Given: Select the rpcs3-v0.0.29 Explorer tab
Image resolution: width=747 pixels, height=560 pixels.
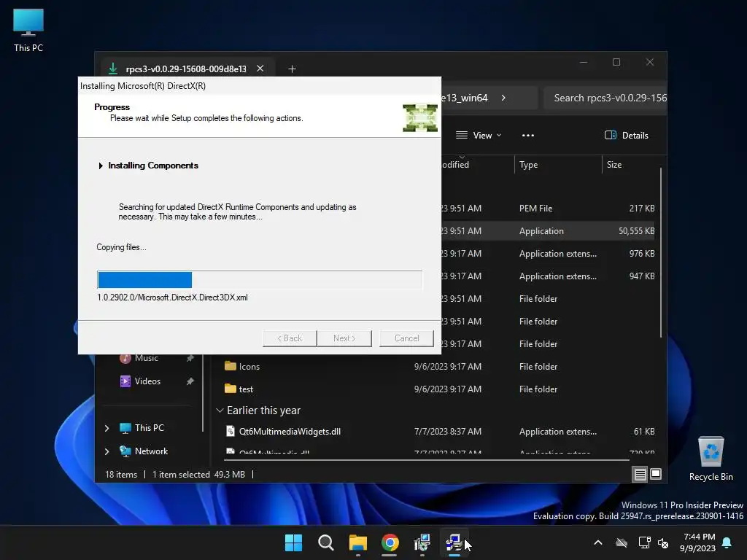Looking at the screenshot, I should (186, 69).
